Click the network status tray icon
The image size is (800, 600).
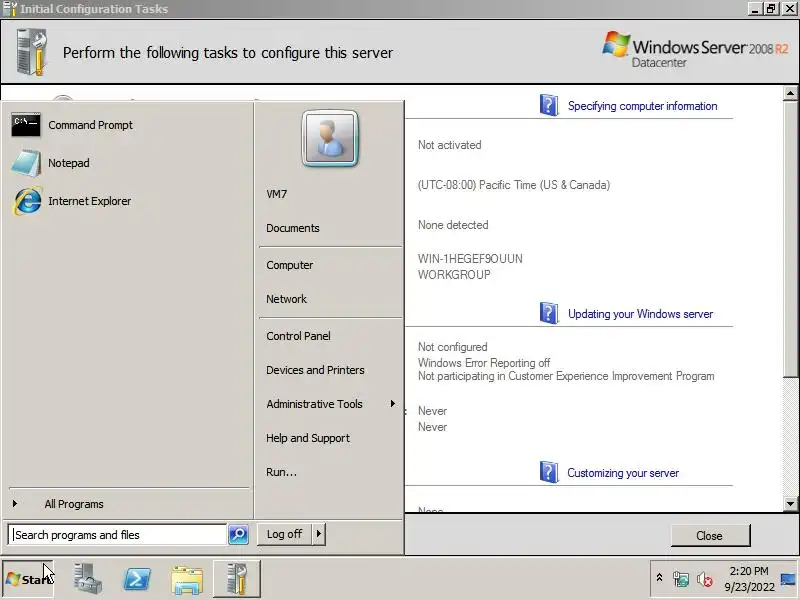pos(681,579)
